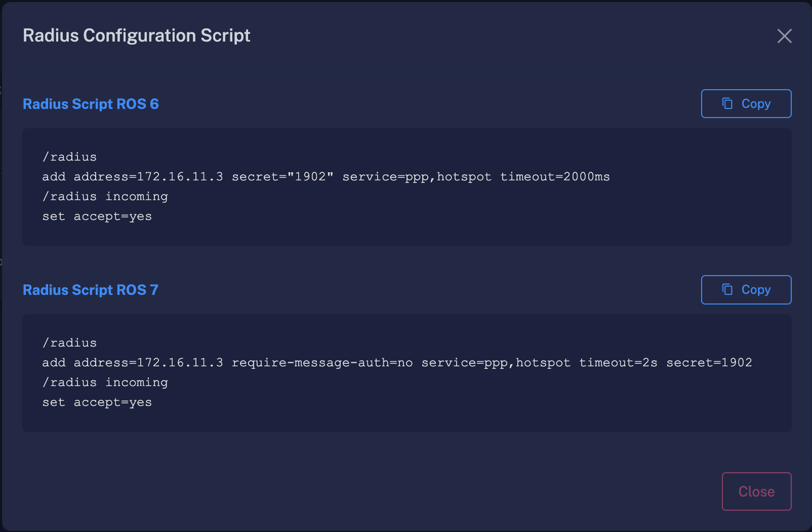Click set accept=yes in ROS 6 script
Image resolution: width=812 pixels, height=532 pixels.
coord(97,216)
